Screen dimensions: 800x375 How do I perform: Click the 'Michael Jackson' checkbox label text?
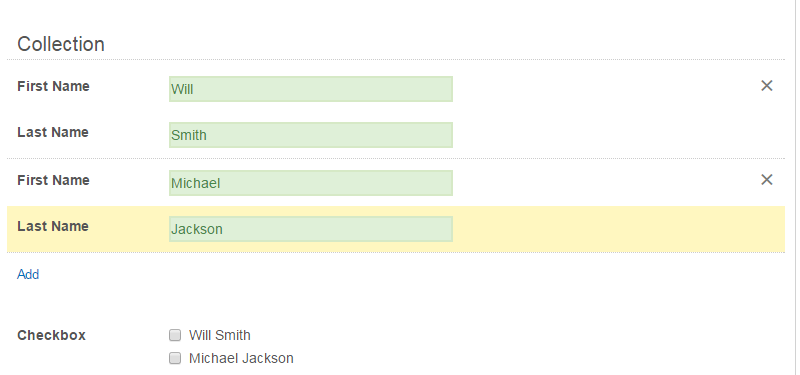tap(241, 358)
